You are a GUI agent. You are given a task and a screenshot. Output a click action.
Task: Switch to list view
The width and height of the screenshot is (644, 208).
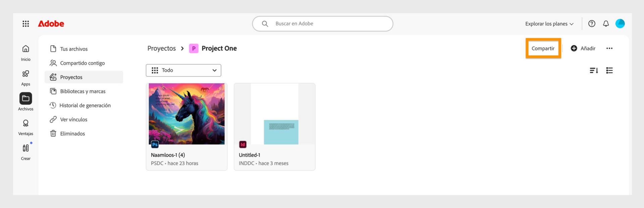click(609, 70)
